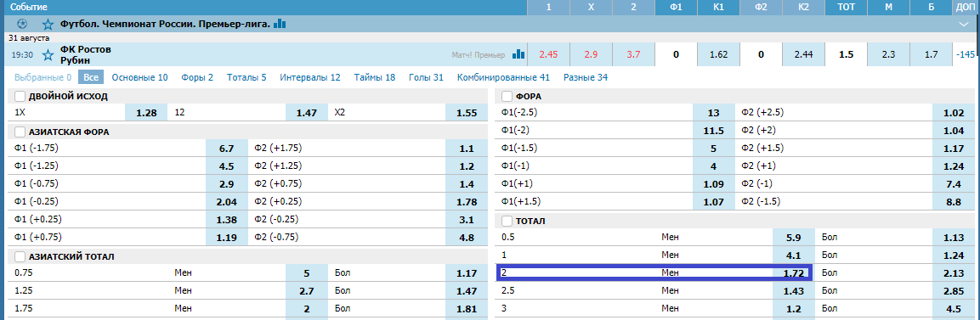Expand additional markets via -145 link

pos(965,55)
